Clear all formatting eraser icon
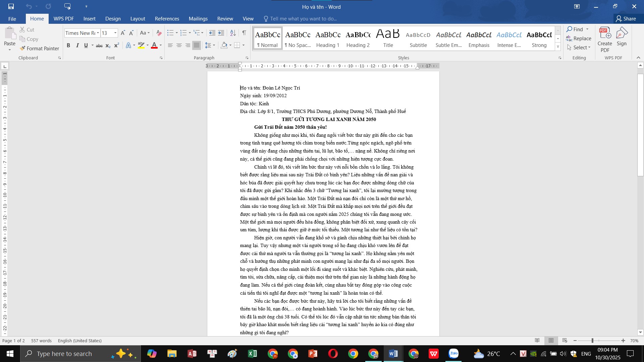The width and height of the screenshot is (644, 362). click(159, 33)
